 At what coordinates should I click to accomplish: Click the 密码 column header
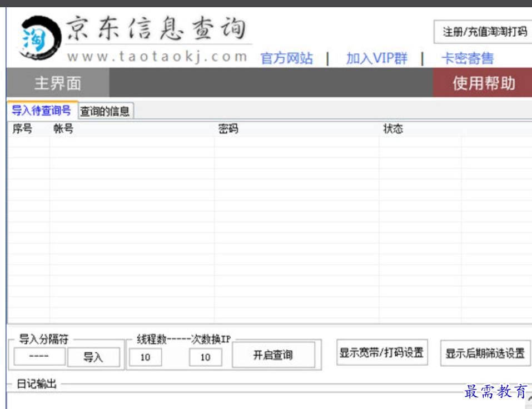(x=296, y=128)
